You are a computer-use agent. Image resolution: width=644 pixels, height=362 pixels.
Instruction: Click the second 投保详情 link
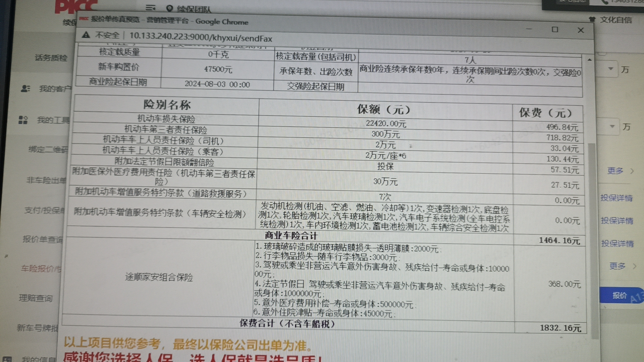617,221
